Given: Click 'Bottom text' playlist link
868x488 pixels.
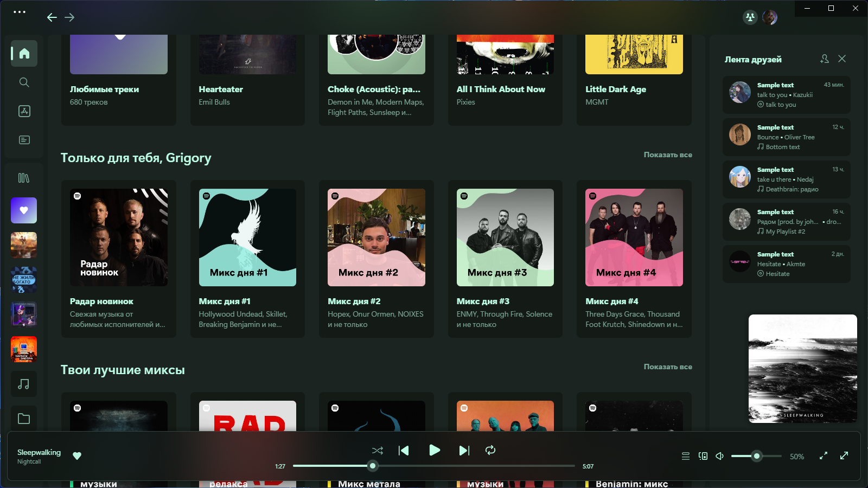Looking at the screenshot, I should (782, 147).
